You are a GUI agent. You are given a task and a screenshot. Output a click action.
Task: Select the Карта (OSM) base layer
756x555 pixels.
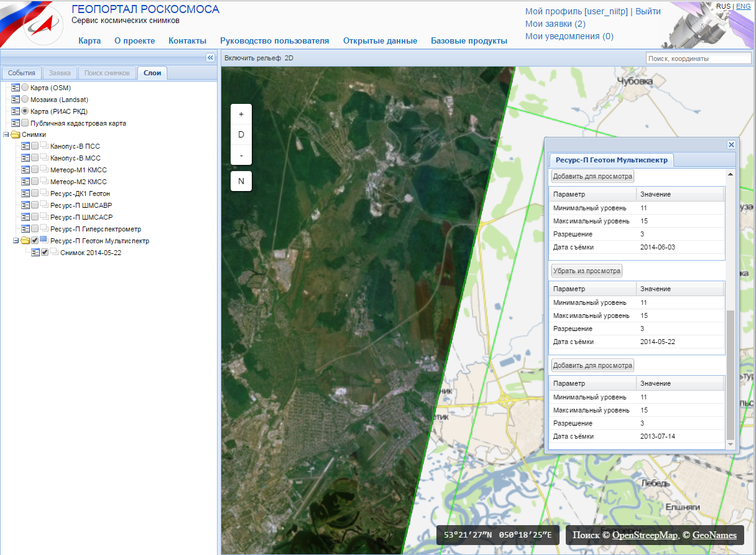[x=25, y=88]
